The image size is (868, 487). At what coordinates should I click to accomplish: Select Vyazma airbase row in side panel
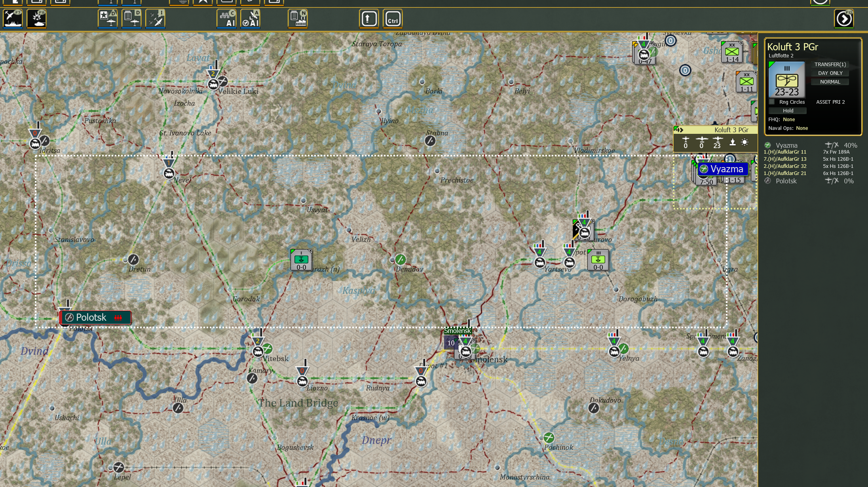811,145
